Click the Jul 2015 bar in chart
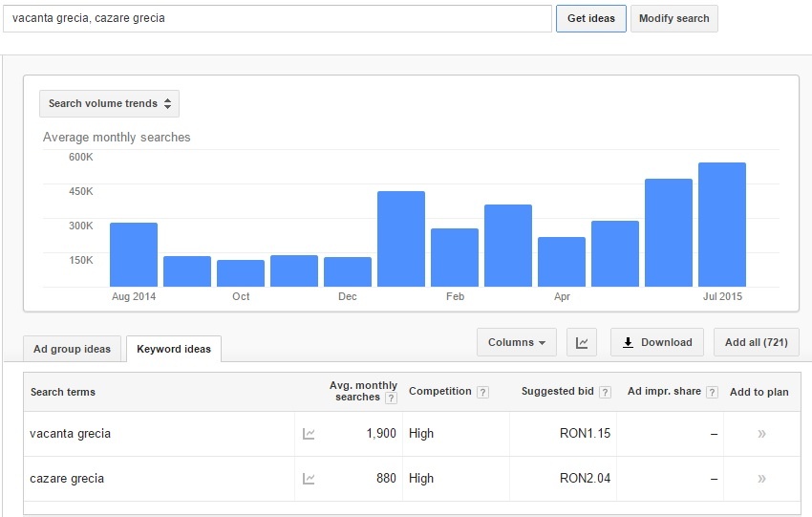Image resolution: width=812 pixels, height=517 pixels. click(x=722, y=225)
